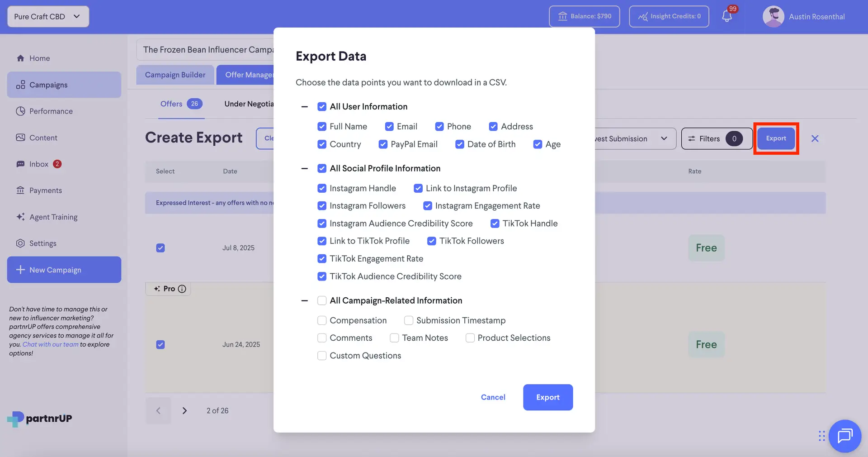Screen dimensions: 868x457
Task: Collapse the All User Information section
Action: tap(305, 106)
